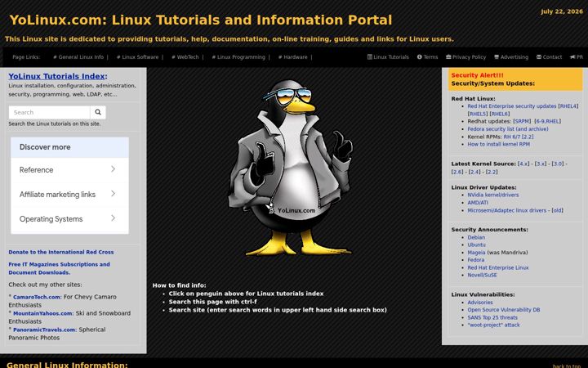Open How to install kernel RPM
The image size is (588, 368).
pyautogui.click(x=499, y=144)
